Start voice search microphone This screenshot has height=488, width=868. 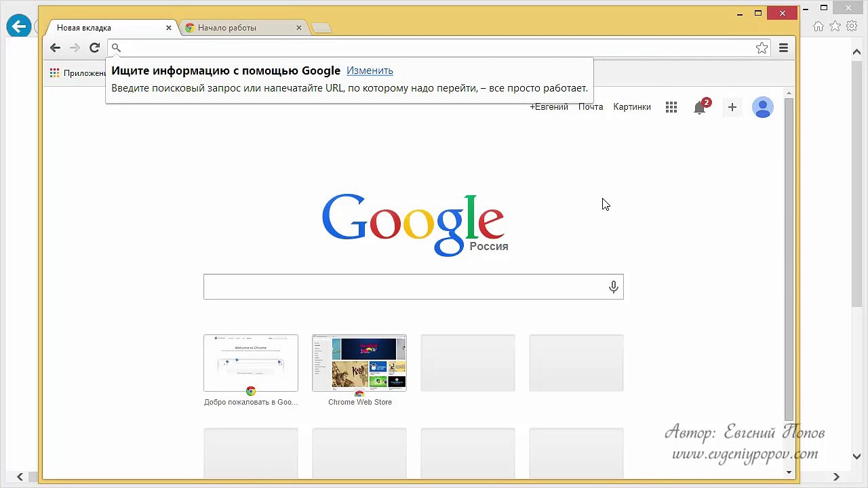(613, 287)
